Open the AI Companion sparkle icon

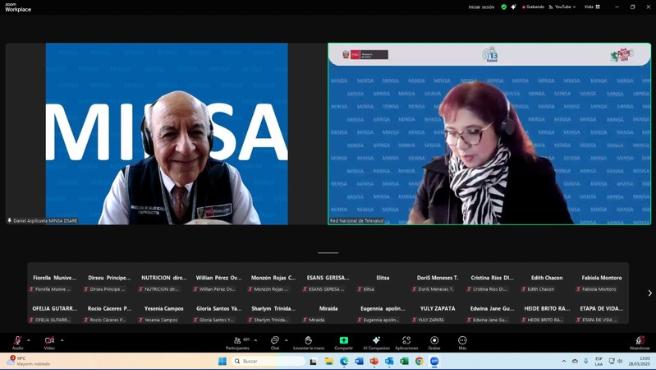(376, 340)
